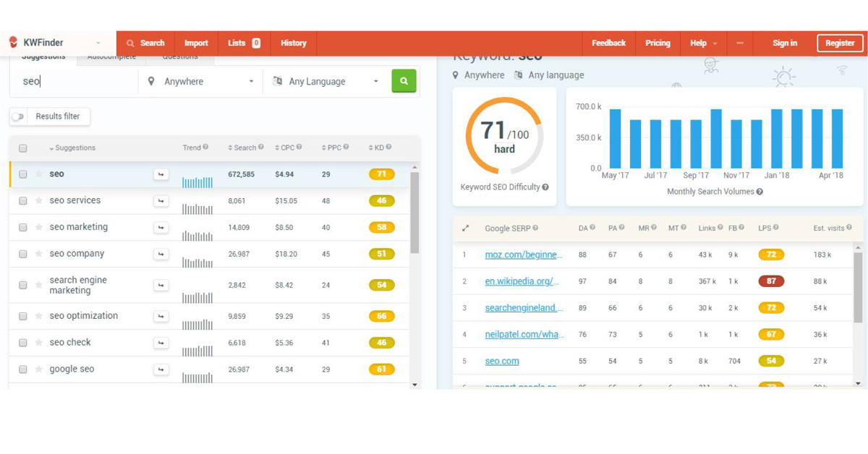Image resolution: width=868 pixels, height=454 pixels.
Task: Open the searchengineland SERP result link
Action: click(x=524, y=308)
